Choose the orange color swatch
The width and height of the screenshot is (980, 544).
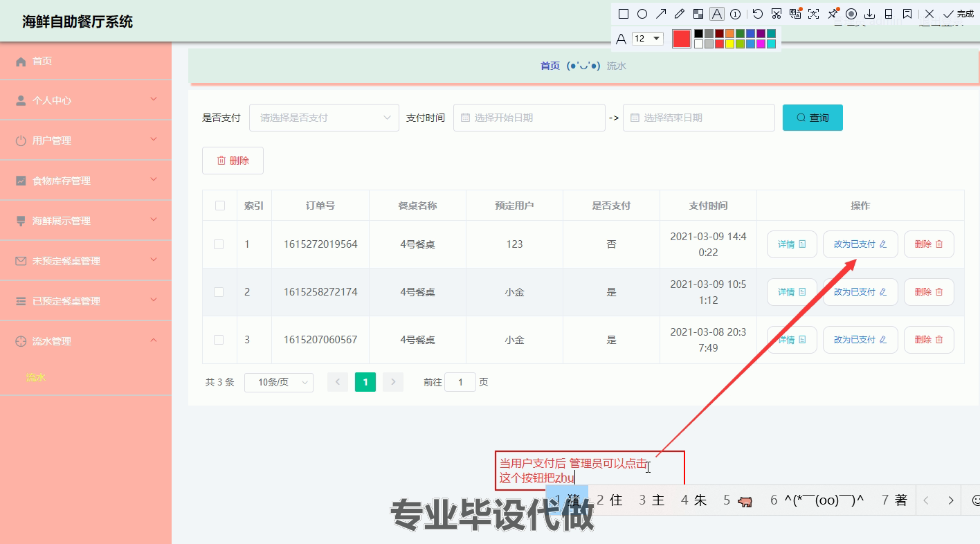pyautogui.click(x=729, y=33)
